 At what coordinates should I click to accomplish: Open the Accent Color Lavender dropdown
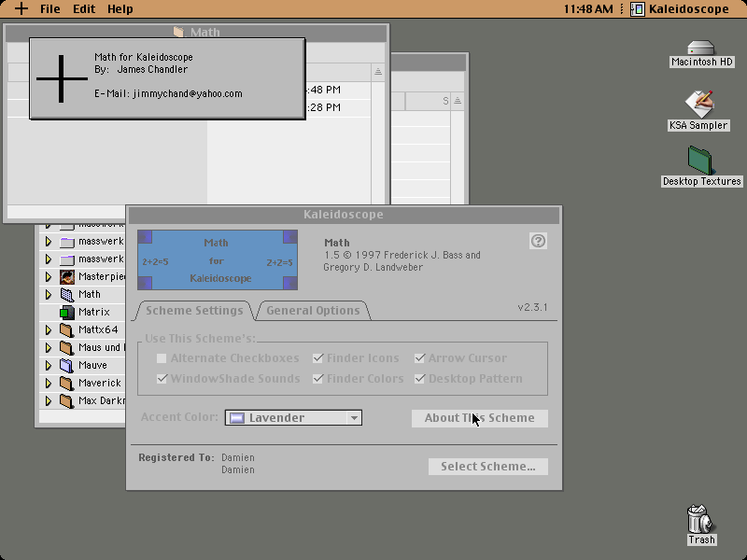click(x=293, y=417)
